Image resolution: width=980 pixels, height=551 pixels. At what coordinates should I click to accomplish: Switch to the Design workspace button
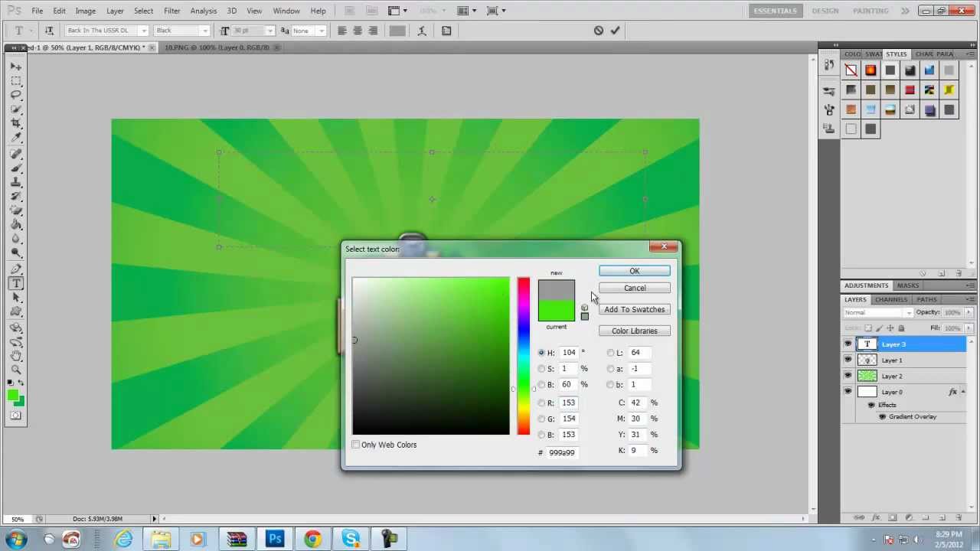pos(825,11)
